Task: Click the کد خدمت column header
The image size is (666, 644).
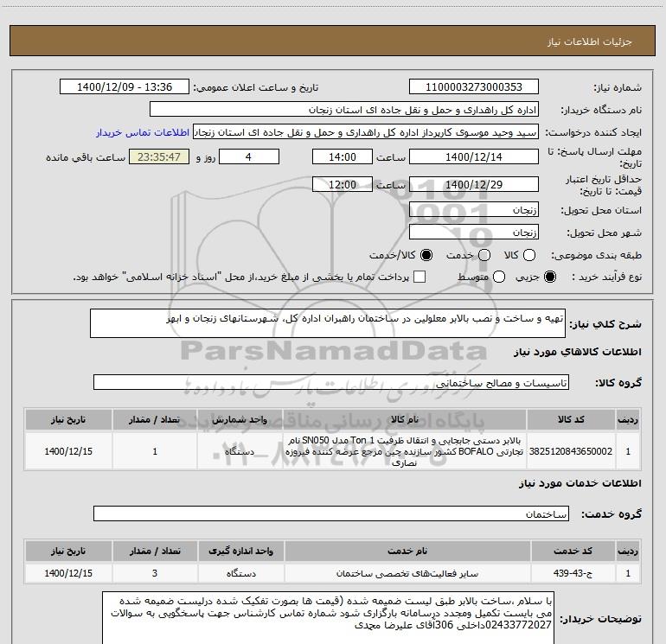Action: point(573,551)
